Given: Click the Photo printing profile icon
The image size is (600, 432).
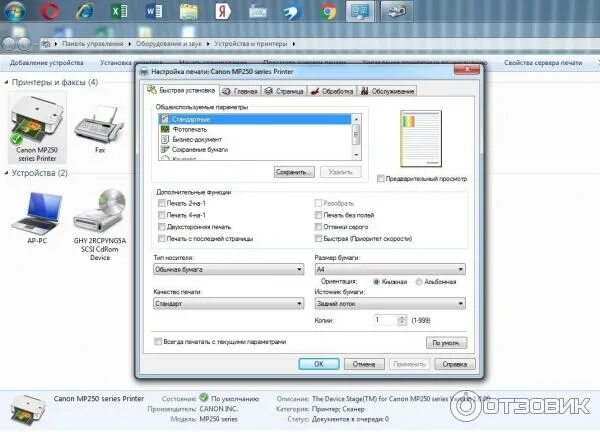Looking at the screenshot, I should coord(165,129).
